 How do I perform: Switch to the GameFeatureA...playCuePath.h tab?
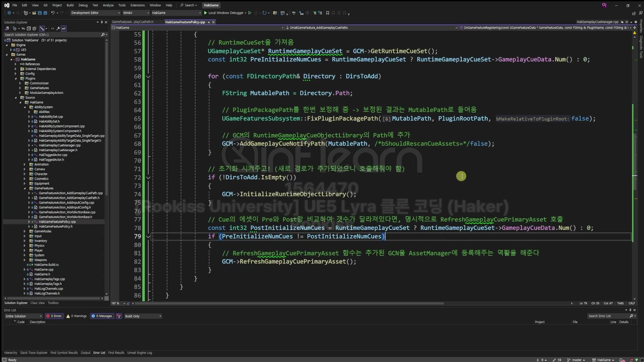click(132, 22)
